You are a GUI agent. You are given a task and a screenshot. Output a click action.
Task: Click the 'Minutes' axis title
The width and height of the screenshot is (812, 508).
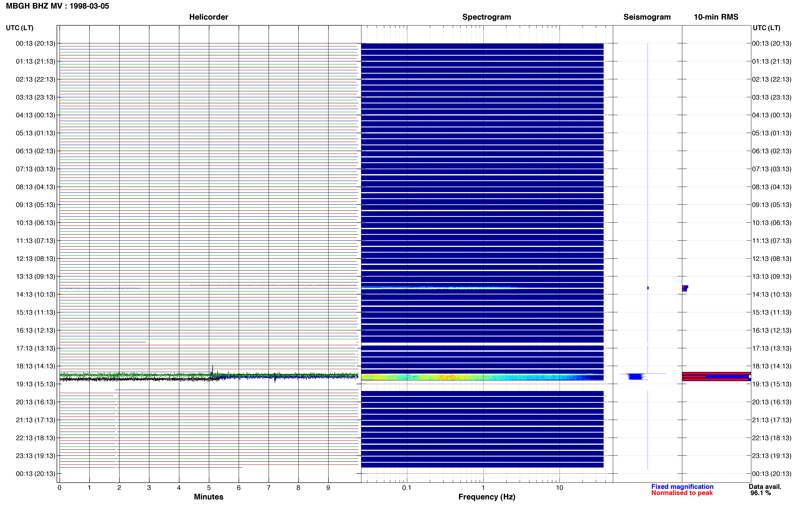[209, 497]
